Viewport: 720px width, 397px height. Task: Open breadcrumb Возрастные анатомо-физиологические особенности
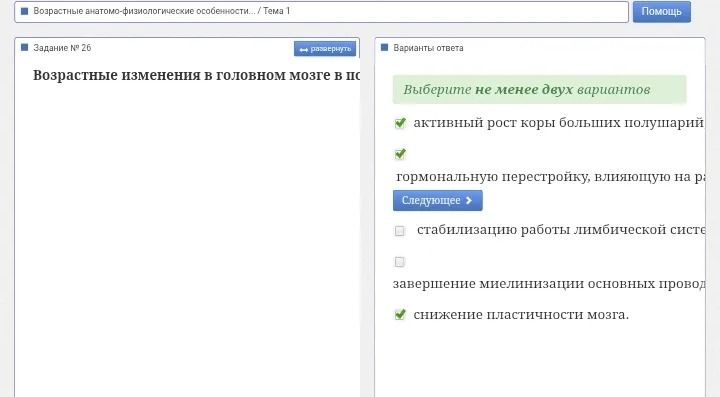144,11
